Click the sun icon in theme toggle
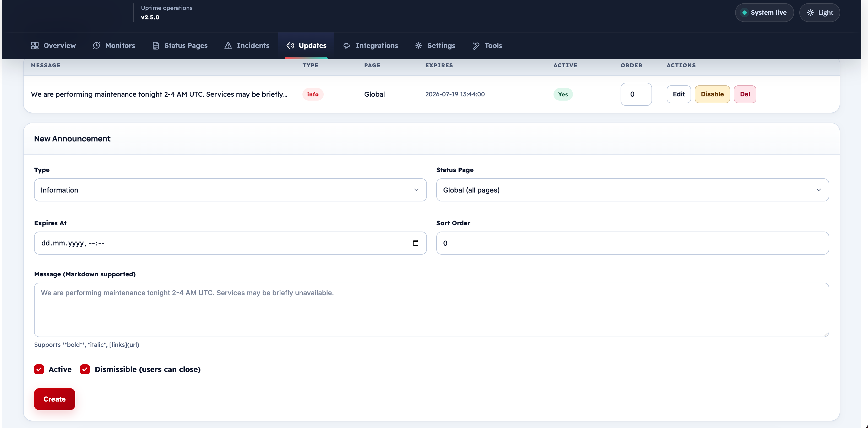 point(810,13)
